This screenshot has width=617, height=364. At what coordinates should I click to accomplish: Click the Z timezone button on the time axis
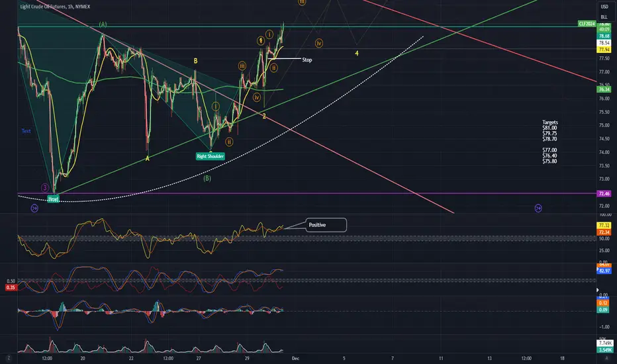[x=9, y=358]
